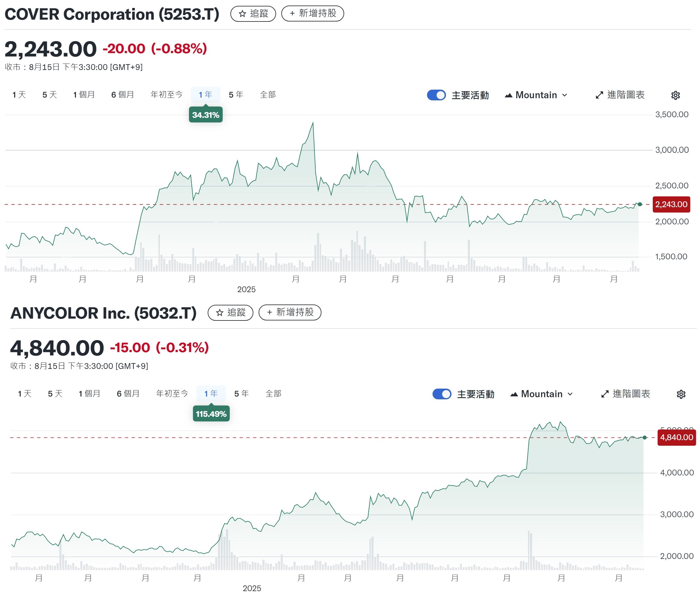Click the 2025 year label under ANYCOLOR chart

pyautogui.click(x=252, y=588)
